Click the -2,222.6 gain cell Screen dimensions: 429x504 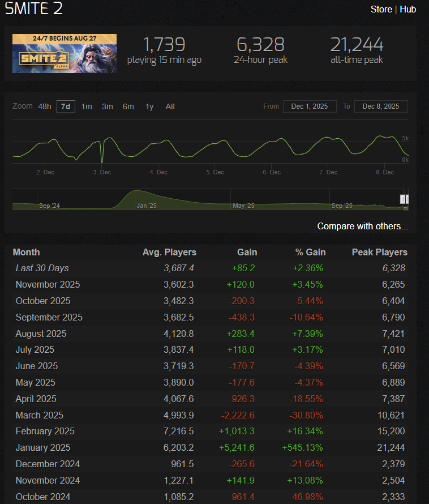pyautogui.click(x=238, y=415)
